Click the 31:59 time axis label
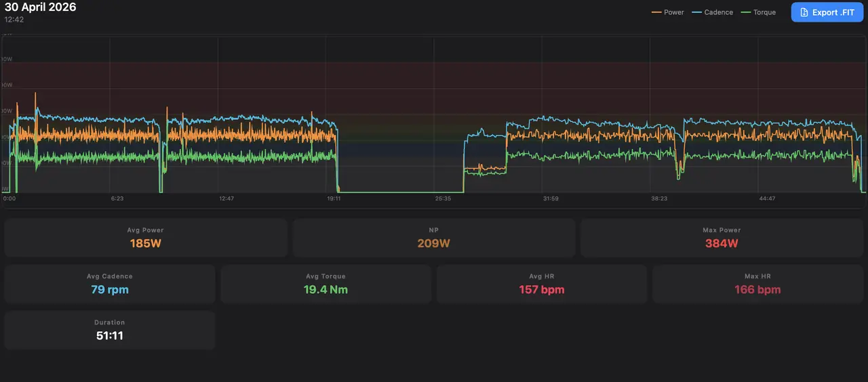Viewport: 868px width, 382px height. coord(551,199)
